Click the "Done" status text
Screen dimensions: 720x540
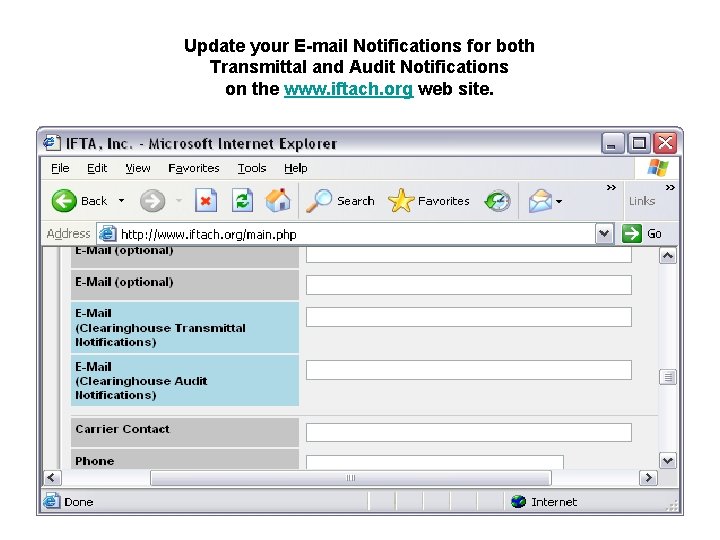pyautogui.click(x=79, y=502)
